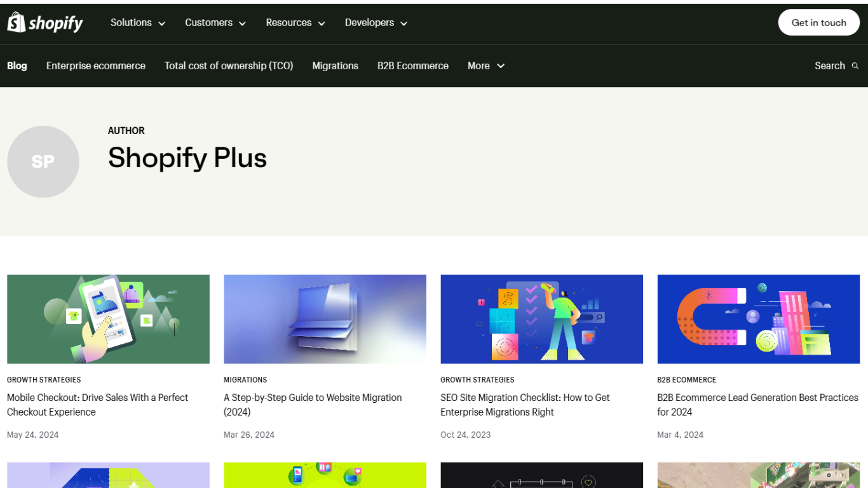
Task: Click Growth Strategies tag above Mobile Checkout
Action: point(44,380)
